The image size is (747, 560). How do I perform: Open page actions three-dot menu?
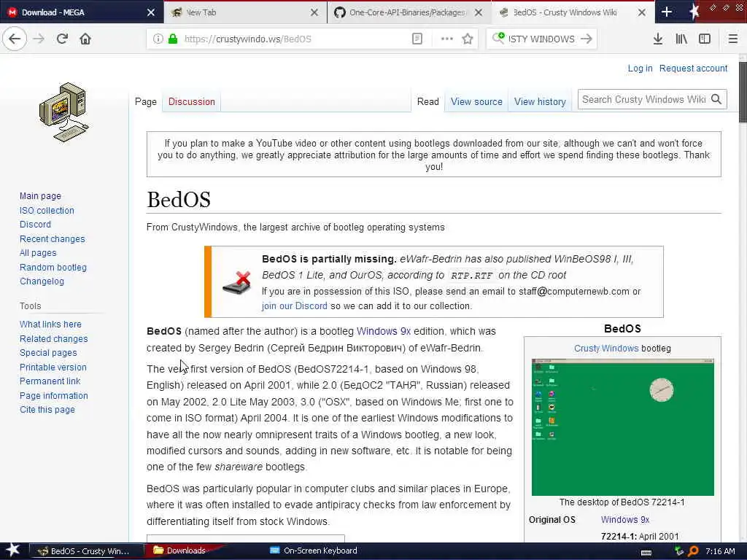coord(446,39)
